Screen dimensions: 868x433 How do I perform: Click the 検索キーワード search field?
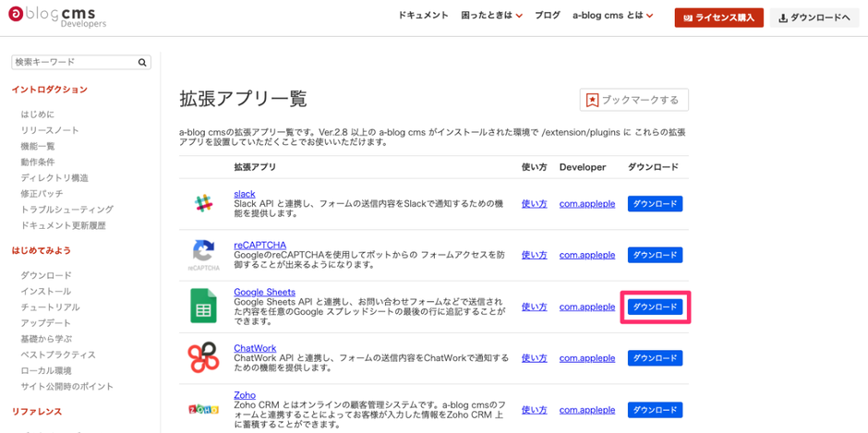coord(74,63)
